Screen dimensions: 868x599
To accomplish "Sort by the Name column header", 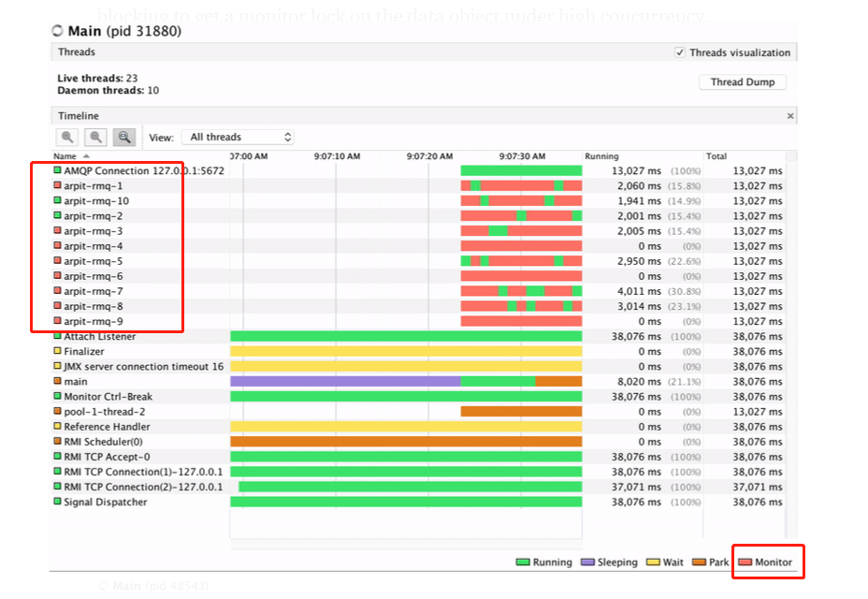I will [65, 156].
